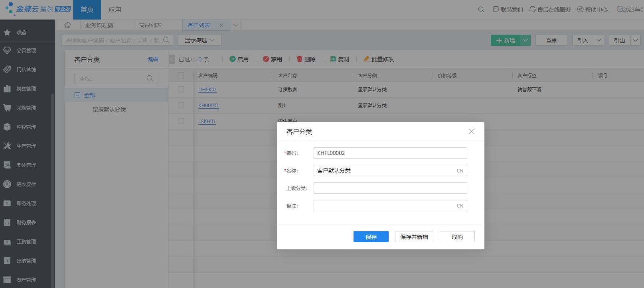Click magnifier in category 查找 box

[150, 78]
